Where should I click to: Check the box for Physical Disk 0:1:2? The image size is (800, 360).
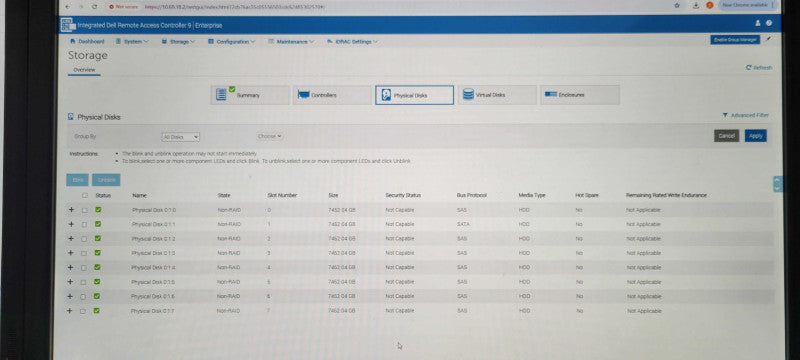pos(84,239)
